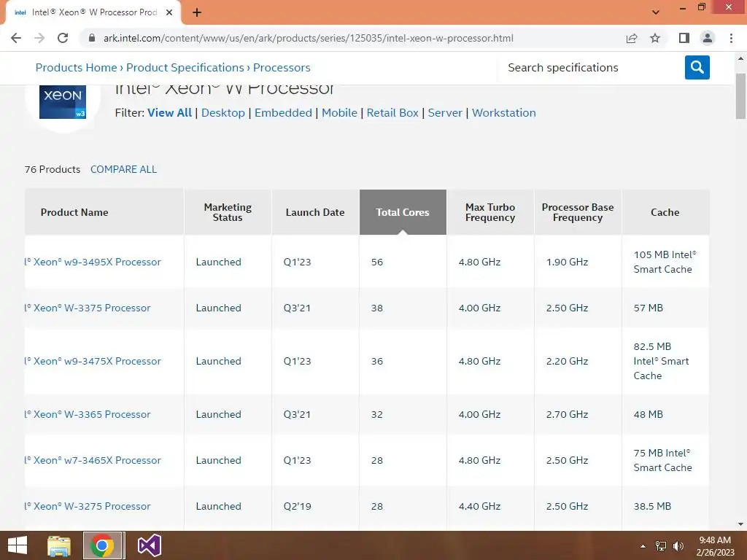Click the '105 MB Intel Smart Cache' cell
The width and height of the screenshot is (747, 560).
click(665, 262)
